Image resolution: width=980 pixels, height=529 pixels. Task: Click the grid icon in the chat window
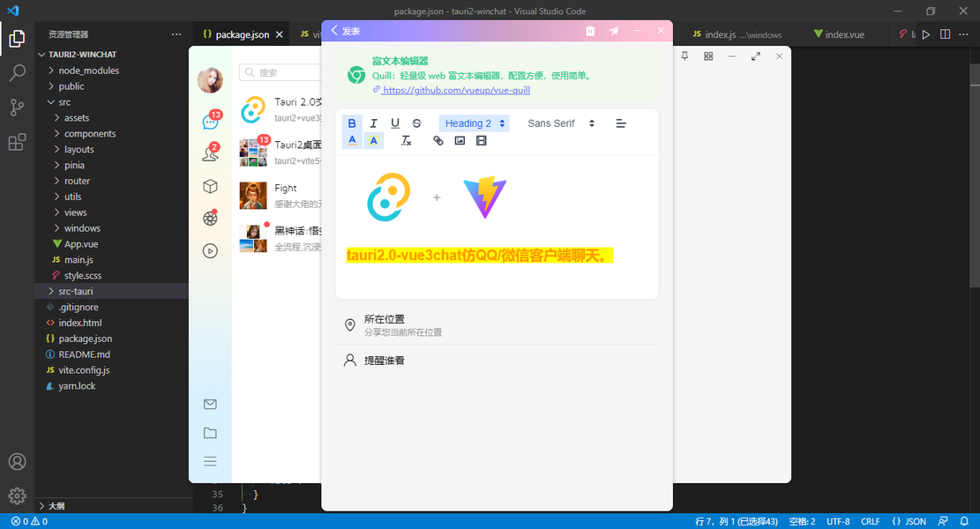click(x=708, y=56)
